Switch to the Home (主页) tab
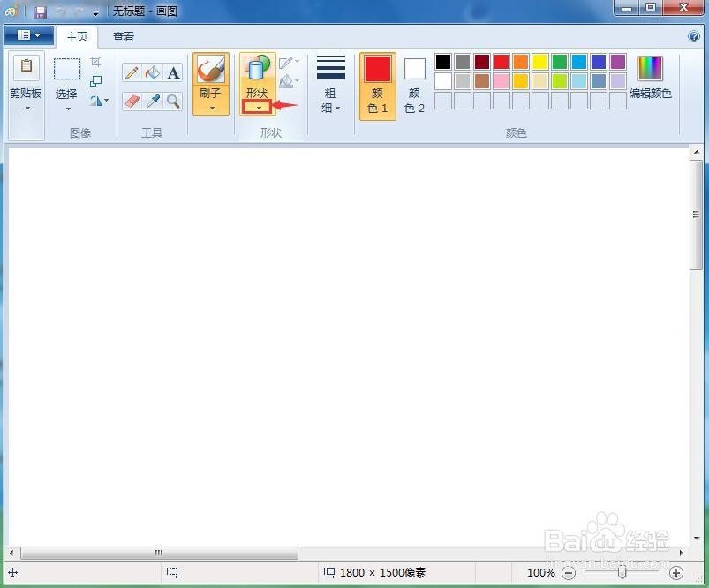The image size is (709, 588). click(77, 36)
